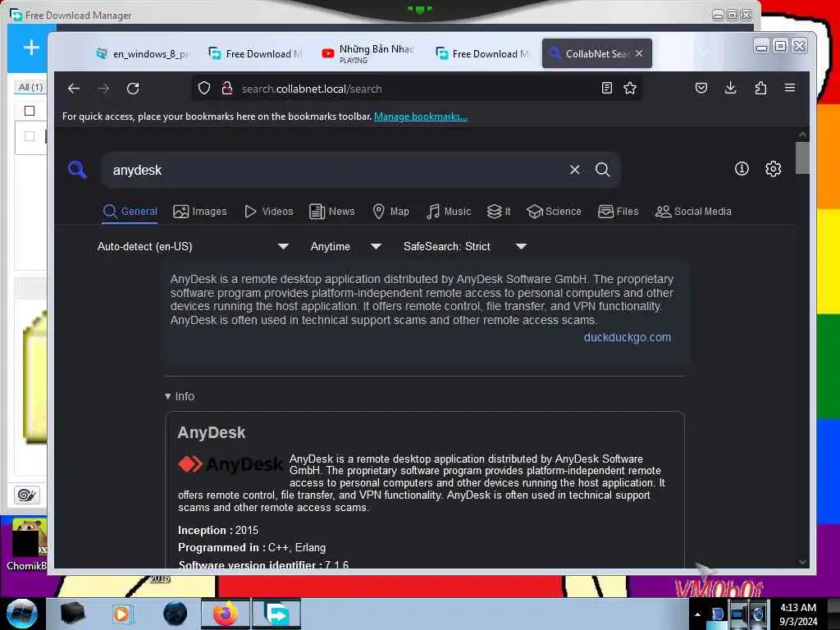Select the It search category
Viewport: 840px width, 630px height.
(499, 212)
